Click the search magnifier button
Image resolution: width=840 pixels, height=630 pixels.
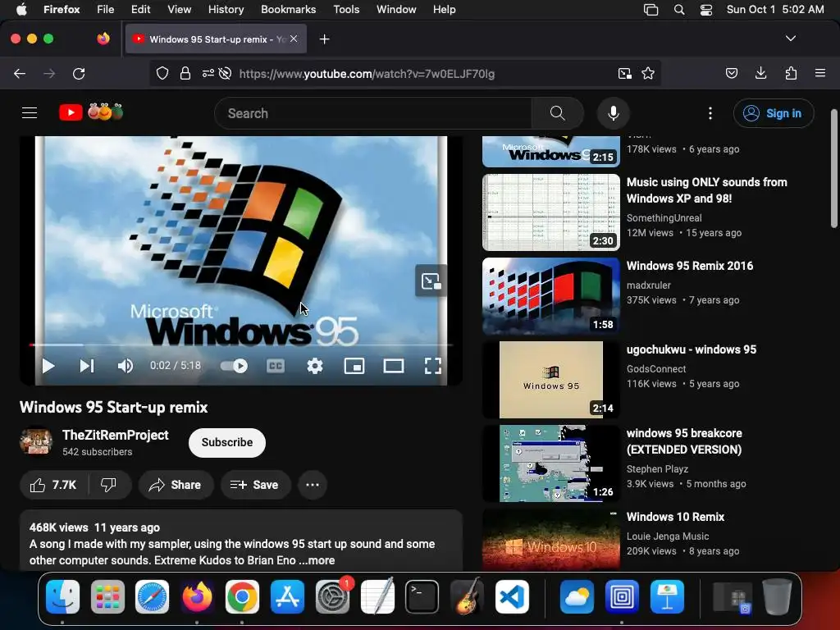tap(557, 113)
